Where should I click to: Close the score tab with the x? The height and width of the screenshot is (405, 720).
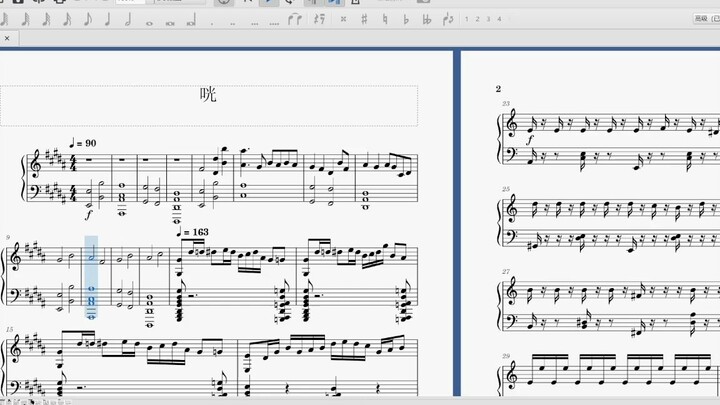click(7, 39)
